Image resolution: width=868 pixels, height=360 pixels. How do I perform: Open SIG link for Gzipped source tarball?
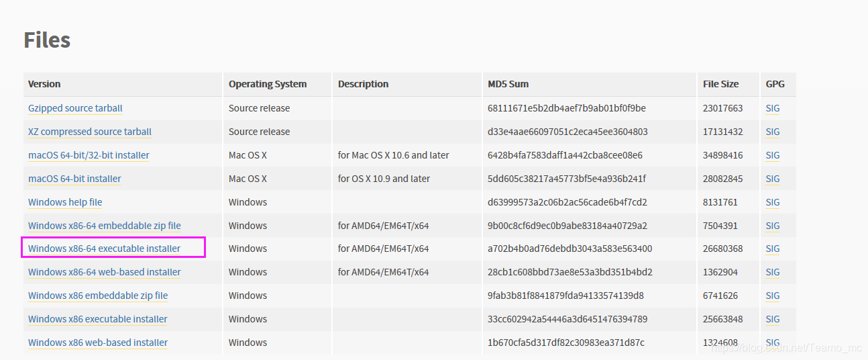tap(773, 108)
